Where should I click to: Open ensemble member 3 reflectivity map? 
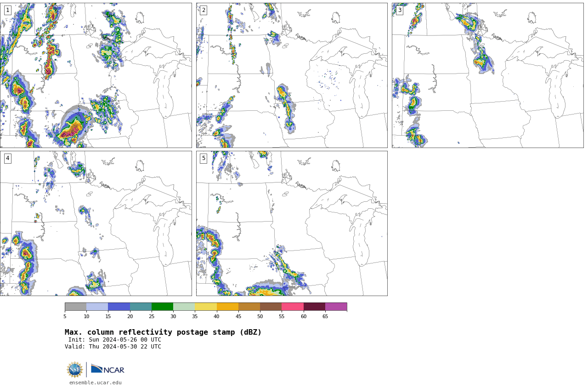[487, 75]
